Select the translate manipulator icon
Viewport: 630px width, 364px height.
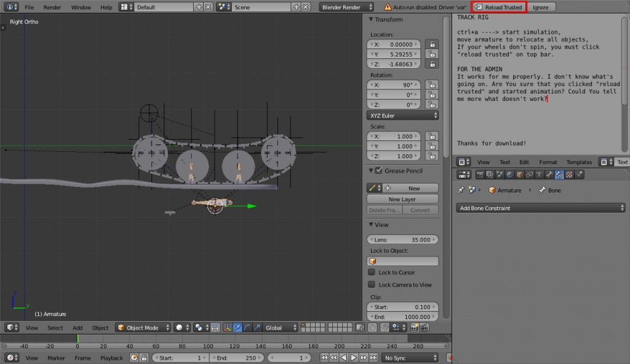coord(237,328)
